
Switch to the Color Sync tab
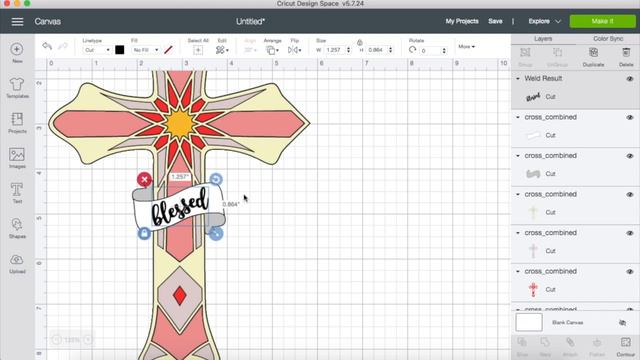tap(608, 39)
